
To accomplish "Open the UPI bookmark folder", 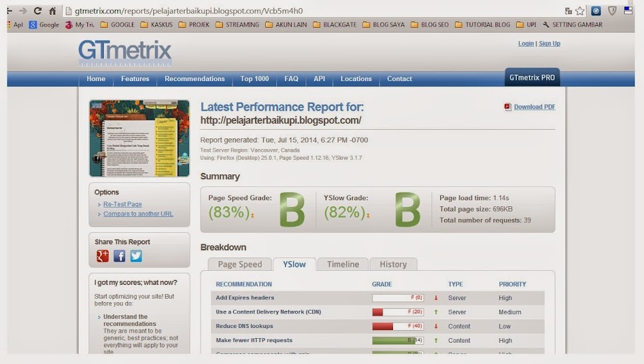I will pyautogui.click(x=526, y=25).
